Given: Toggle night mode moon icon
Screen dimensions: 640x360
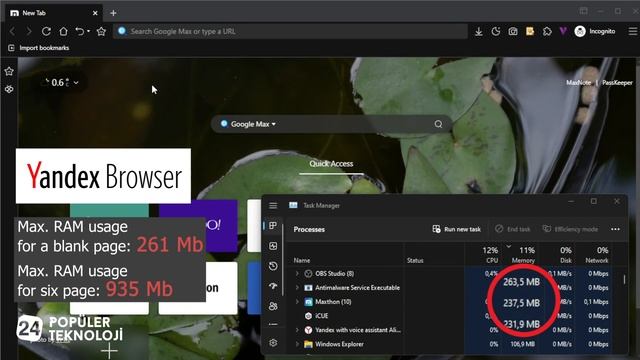Looking at the screenshot, I should (496, 31).
